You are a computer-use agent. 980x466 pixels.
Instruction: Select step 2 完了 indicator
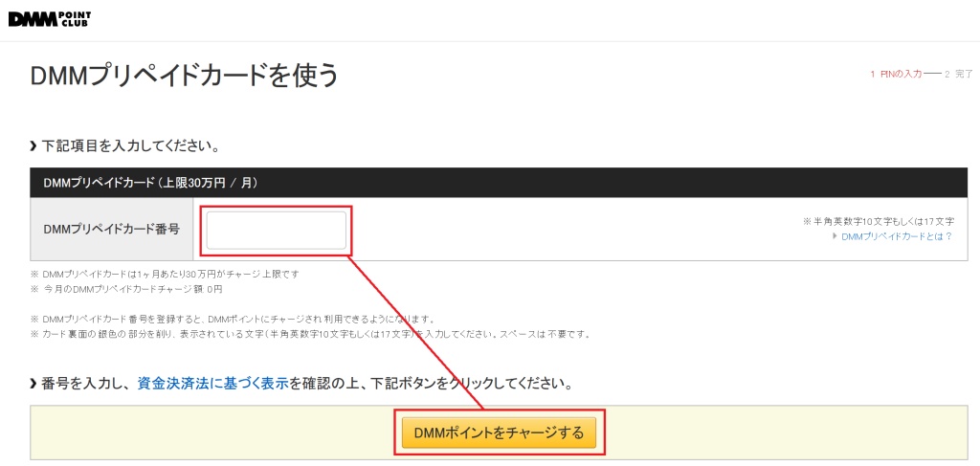click(x=958, y=74)
